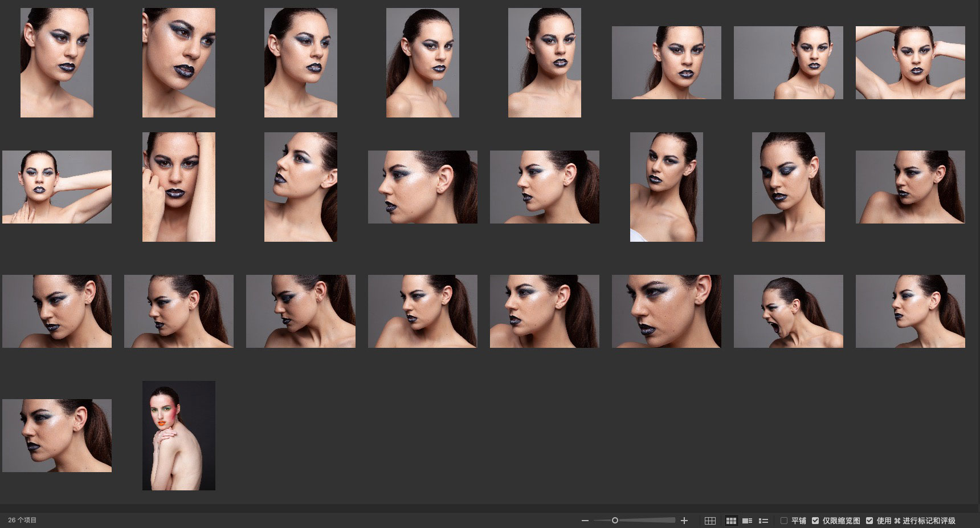
Task: Select the colorful makeup photo on dark background
Action: (x=179, y=436)
